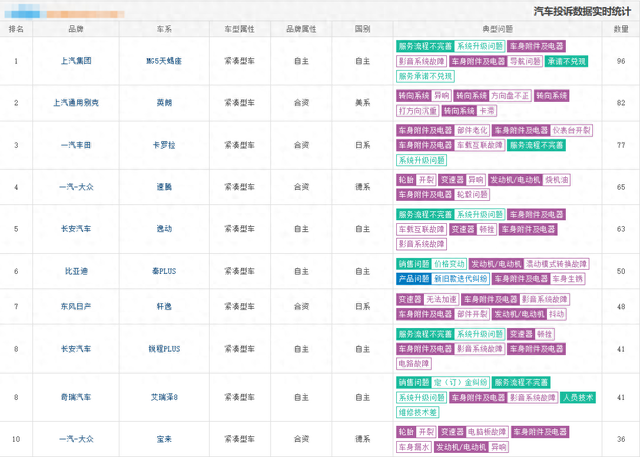This screenshot has width=640, height=457.
Task: Click the 美系 country cell
Action: pyautogui.click(x=362, y=103)
